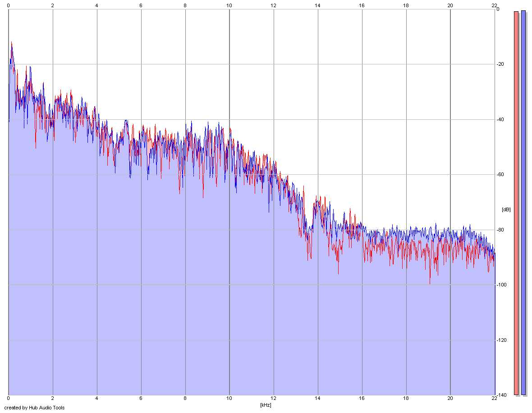The height and width of the screenshot is (413, 532).
Task: Click the 10 label on the bottom frequency axis
Action: (x=229, y=398)
